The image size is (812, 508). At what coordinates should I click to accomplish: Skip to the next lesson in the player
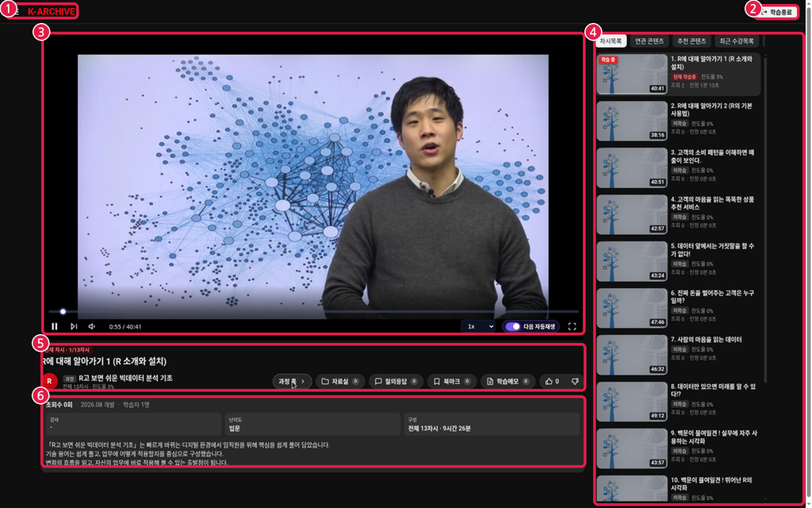(x=74, y=326)
